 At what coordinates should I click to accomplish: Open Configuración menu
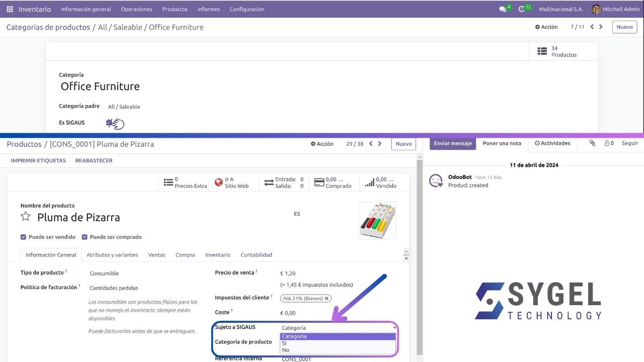247,9
